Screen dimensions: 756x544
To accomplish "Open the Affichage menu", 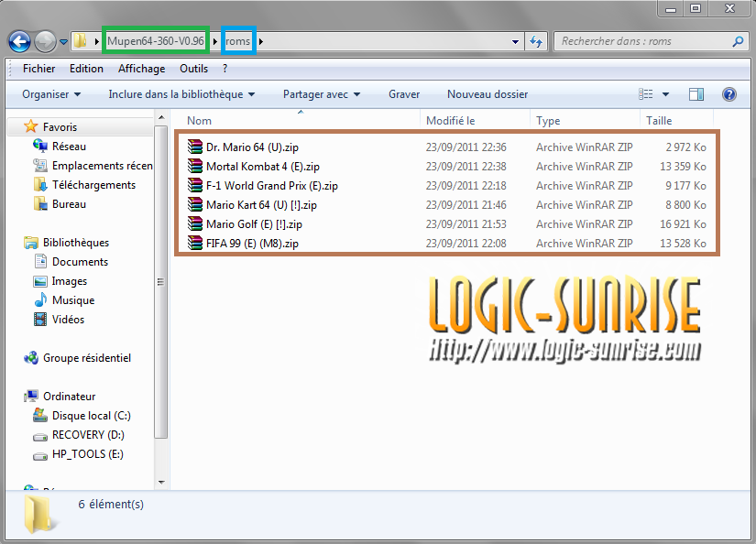I will (x=141, y=69).
